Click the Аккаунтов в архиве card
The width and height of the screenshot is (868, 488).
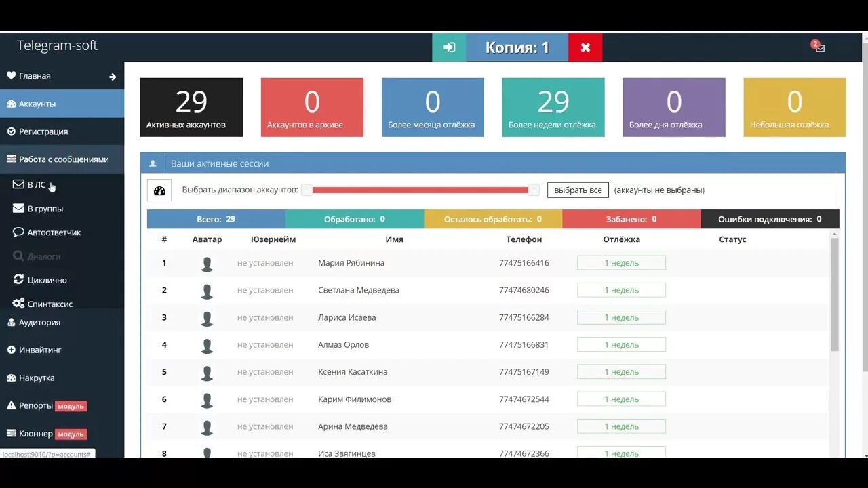[312, 107]
